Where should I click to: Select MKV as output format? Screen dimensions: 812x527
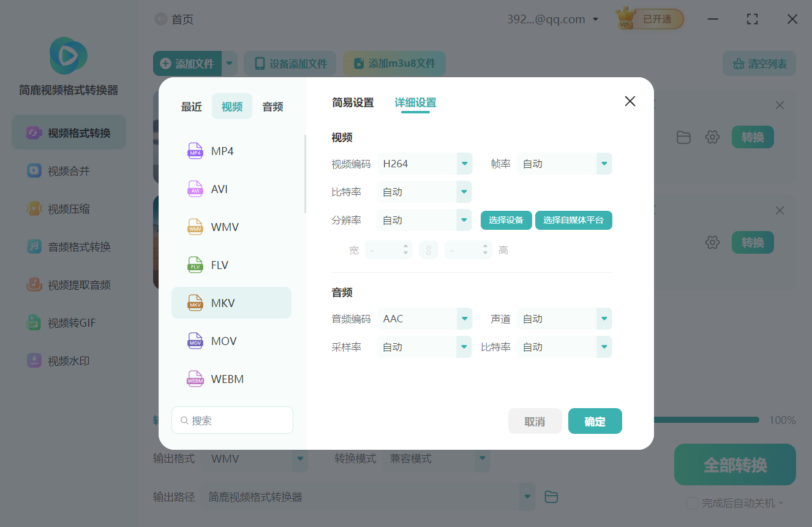click(231, 302)
